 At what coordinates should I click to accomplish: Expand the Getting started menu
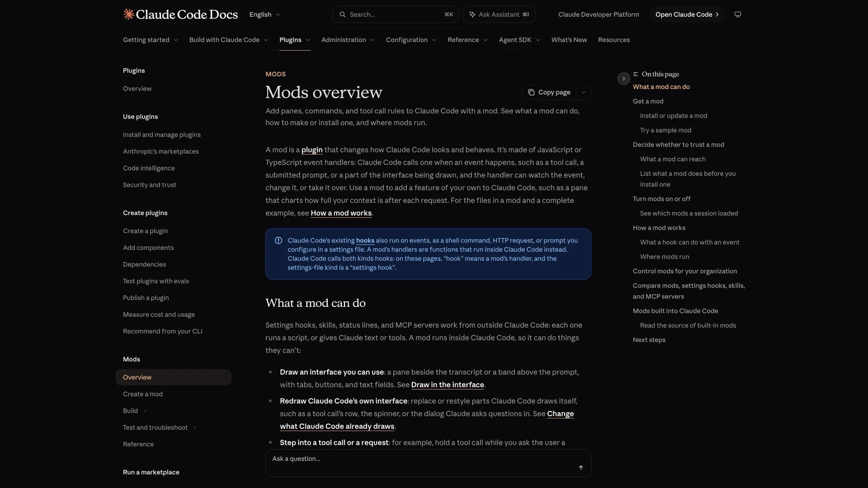click(x=151, y=40)
